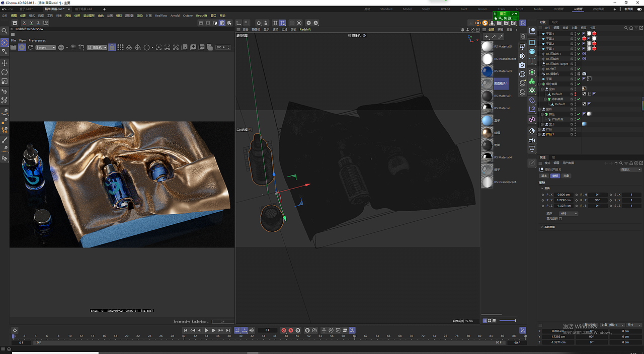Image resolution: width=644 pixels, height=354 pixels.
Task: Open the RealFlow menu
Action: click(x=161, y=16)
